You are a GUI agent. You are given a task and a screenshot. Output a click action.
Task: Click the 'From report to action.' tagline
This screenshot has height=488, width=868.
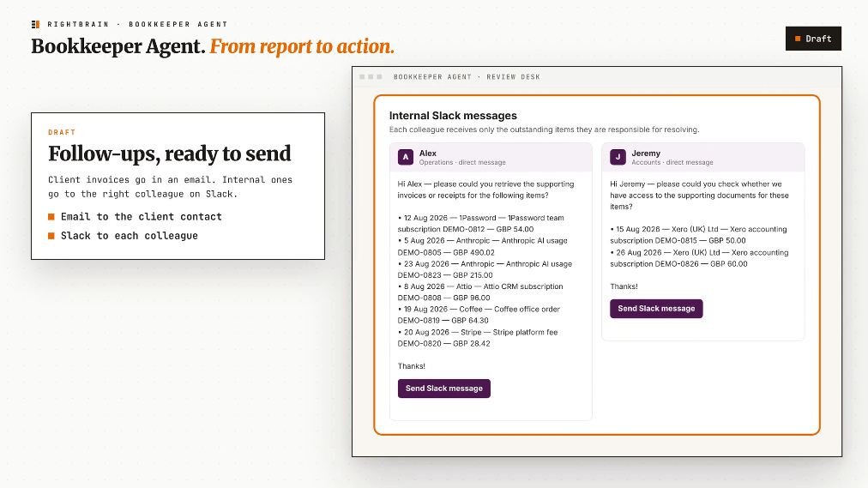pos(302,46)
